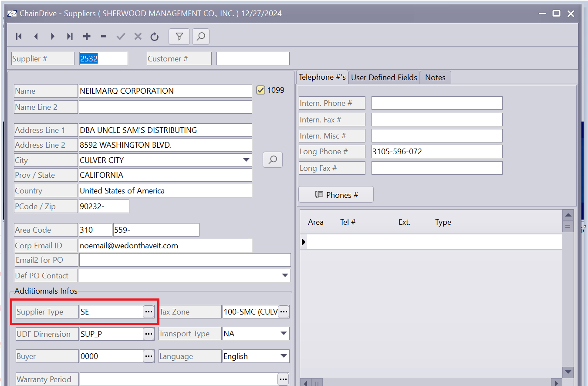This screenshot has height=386, width=588.
Task: Expand the City dropdown
Action: tap(246, 160)
